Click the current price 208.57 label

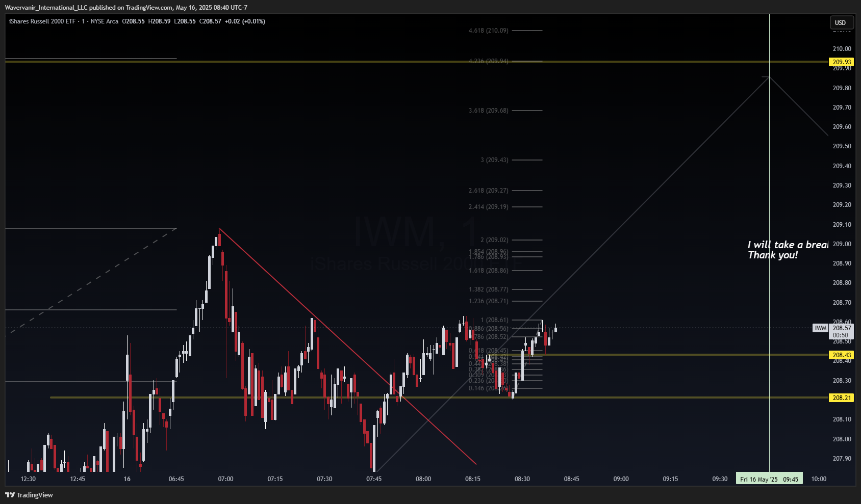pos(842,328)
